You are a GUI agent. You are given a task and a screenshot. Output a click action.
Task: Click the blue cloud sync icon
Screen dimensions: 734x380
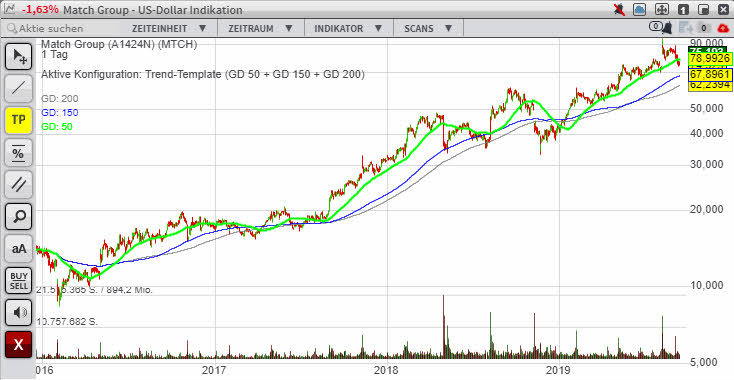[640, 9]
